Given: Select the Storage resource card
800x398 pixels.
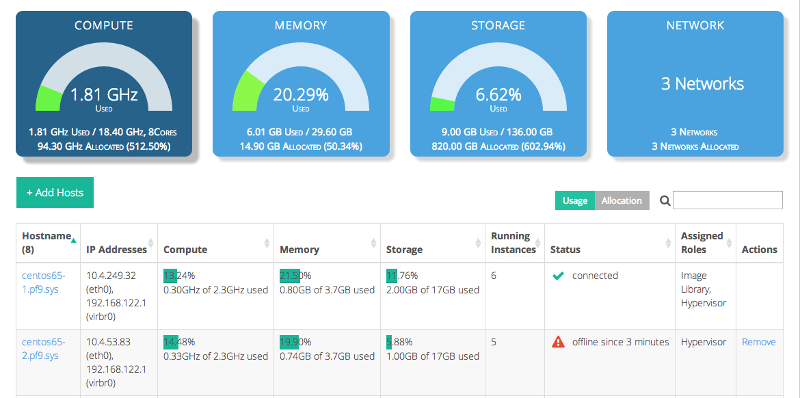Looking at the screenshot, I should point(498,84).
